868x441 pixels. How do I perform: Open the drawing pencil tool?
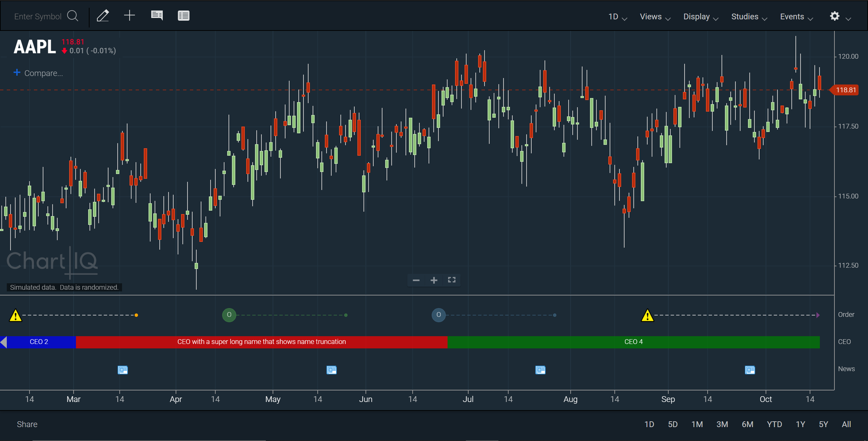[x=103, y=16]
